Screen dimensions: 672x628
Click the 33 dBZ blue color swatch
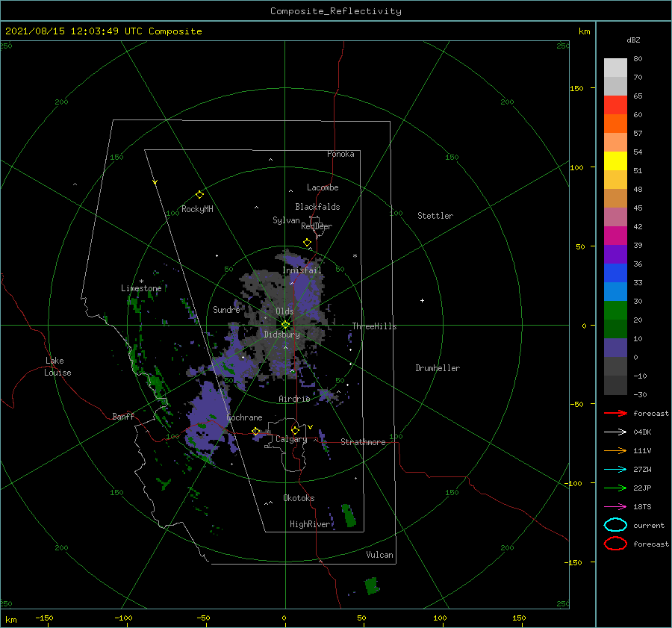pyautogui.click(x=615, y=273)
